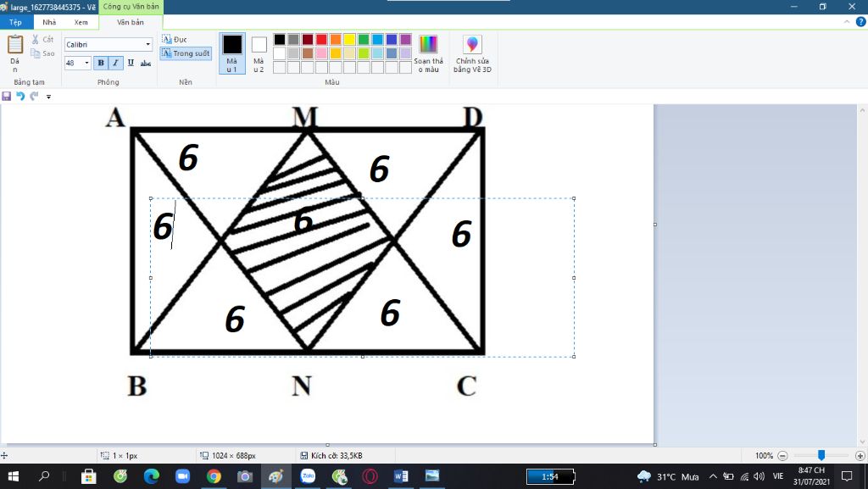Pick the green color swatch
The height and width of the screenshot is (489, 868).
(363, 39)
